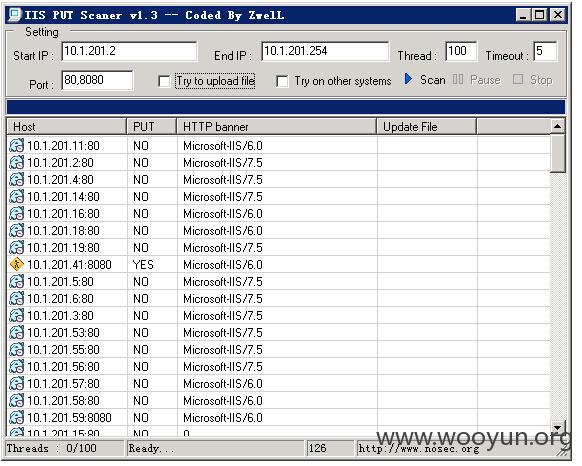Click the Thread count field showing 100
Viewport: 582px width, 466px height.
[461, 51]
